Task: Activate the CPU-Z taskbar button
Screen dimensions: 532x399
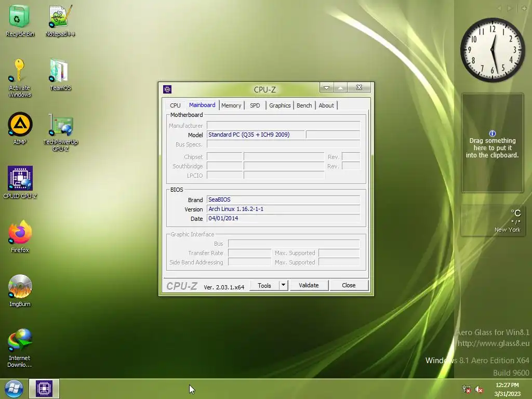Action: click(44, 389)
